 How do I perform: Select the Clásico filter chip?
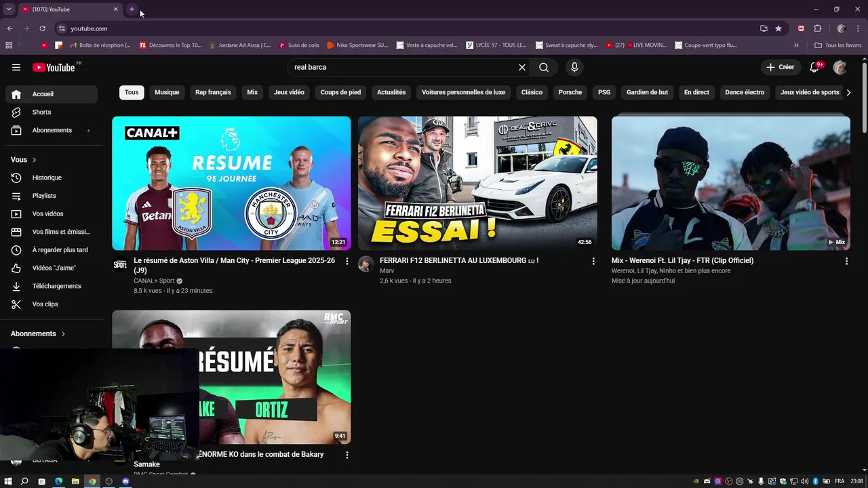point(532,92)
